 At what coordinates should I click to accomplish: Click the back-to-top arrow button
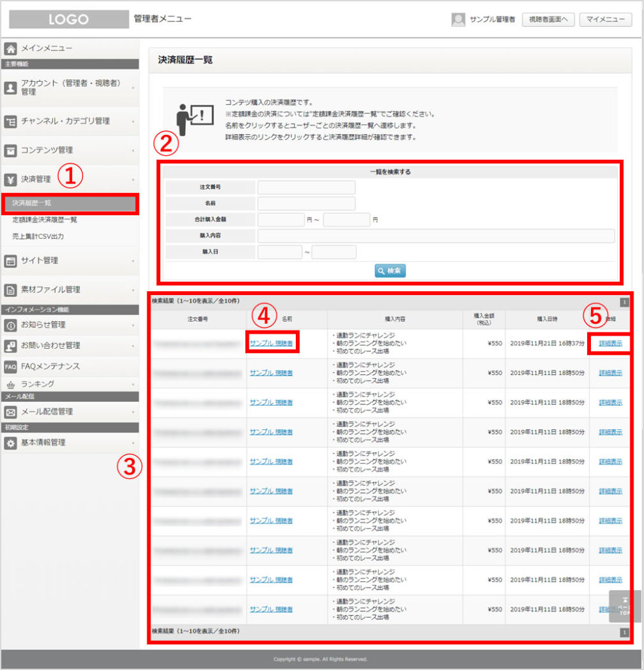click(x=625, y=607)
